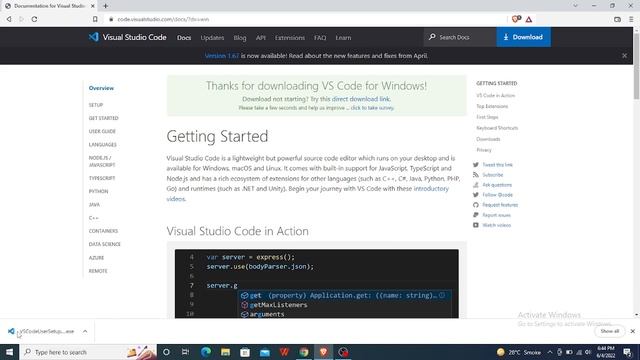Screen dimensions: 640x360
Task: Bookmark this page with the bookmark icon
Action: point(95,19)
